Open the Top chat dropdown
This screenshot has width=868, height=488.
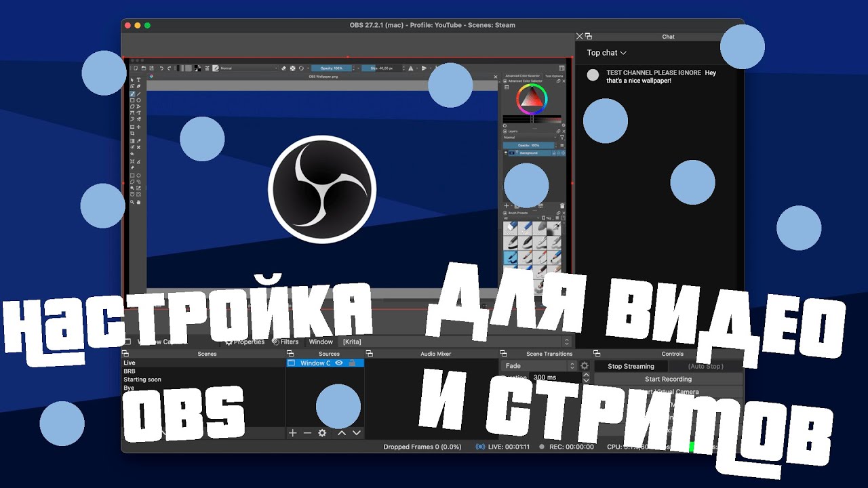[x=606, y=53]
